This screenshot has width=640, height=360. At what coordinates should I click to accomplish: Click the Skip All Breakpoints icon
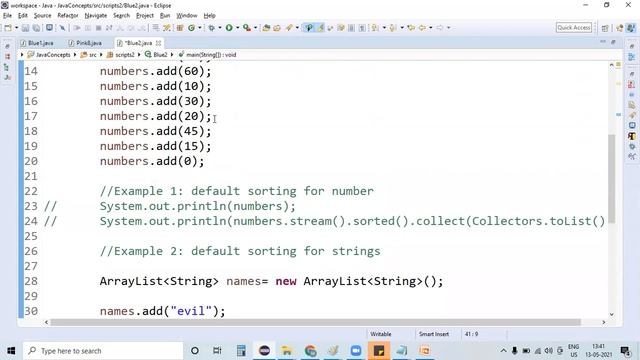[x=62, y=28]
